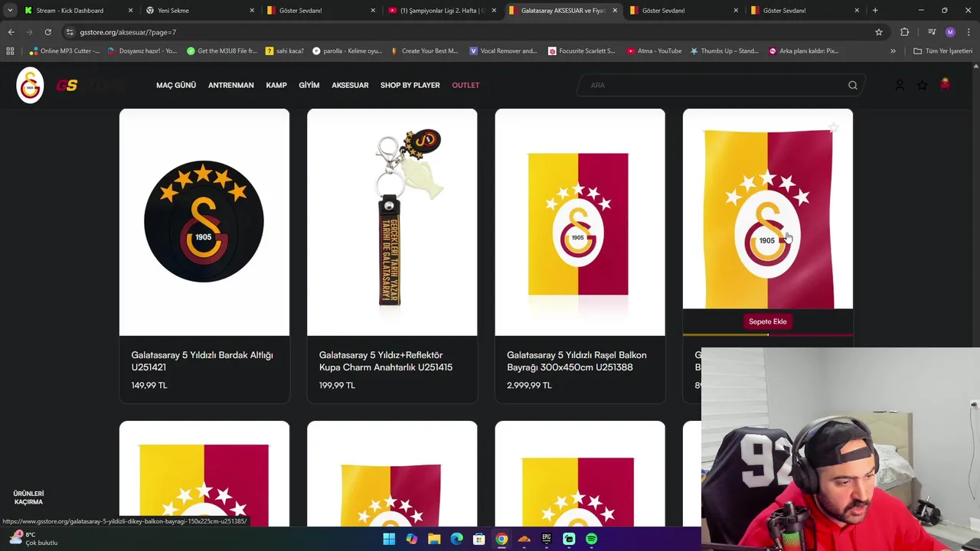Toggle favorite heart on the hovered flag product
The image size is (980, 551).
835,129
